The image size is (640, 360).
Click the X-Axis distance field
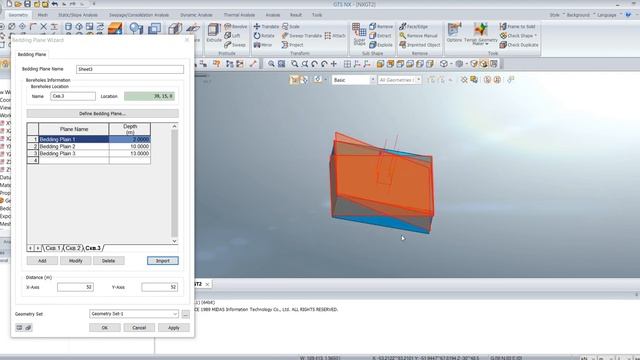click(x=76, y=287)
